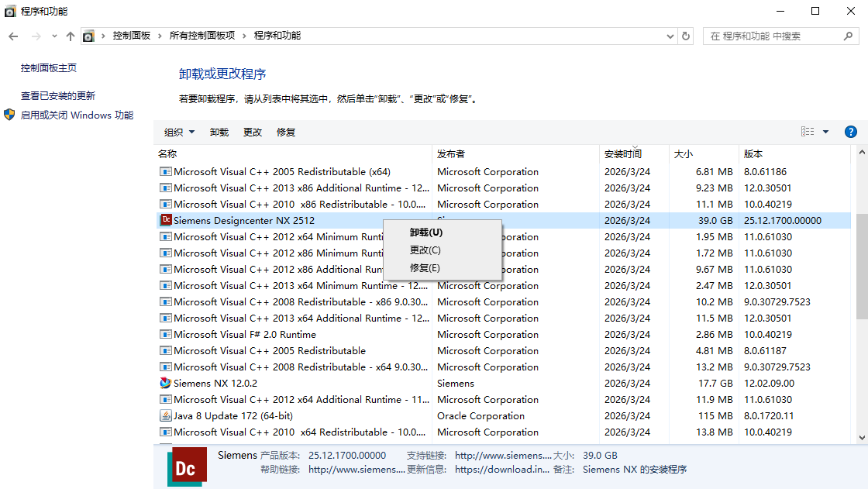Select Siemens NX 12.0.2 program name
Image resolution: width=868 pixels, height=489 pixels.
215,384
